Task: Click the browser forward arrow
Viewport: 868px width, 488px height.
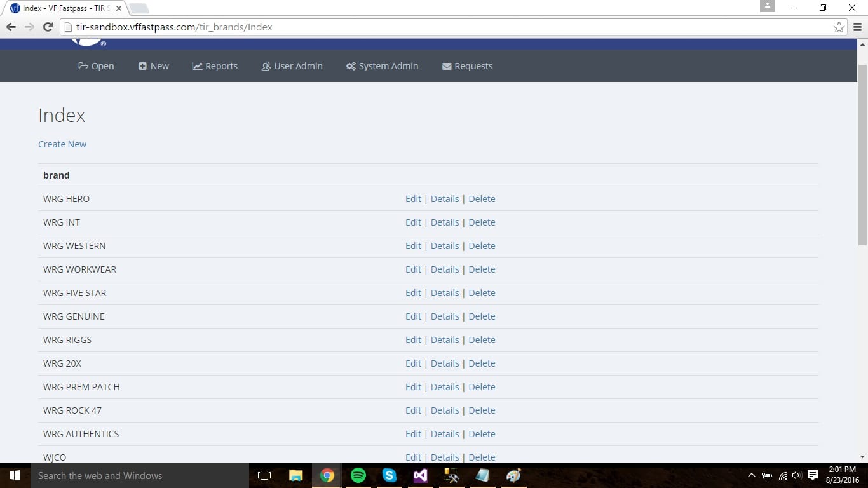Action: tap(29, 27)
